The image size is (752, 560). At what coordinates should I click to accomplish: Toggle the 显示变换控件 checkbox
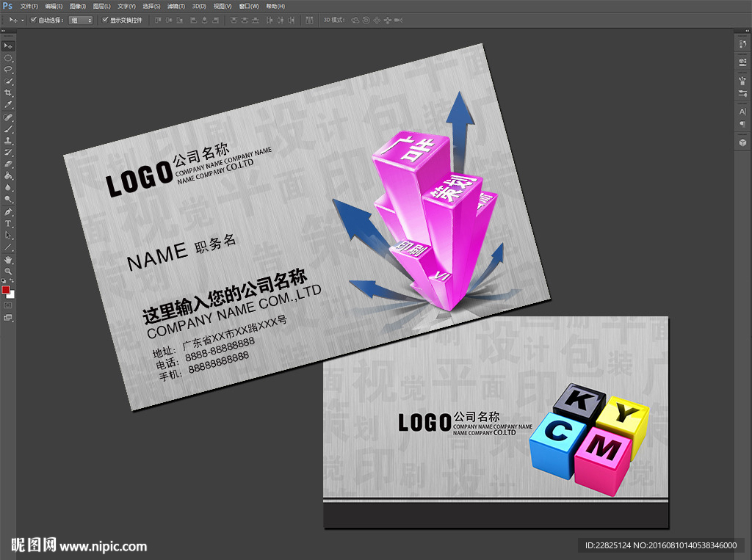[105, 20]
